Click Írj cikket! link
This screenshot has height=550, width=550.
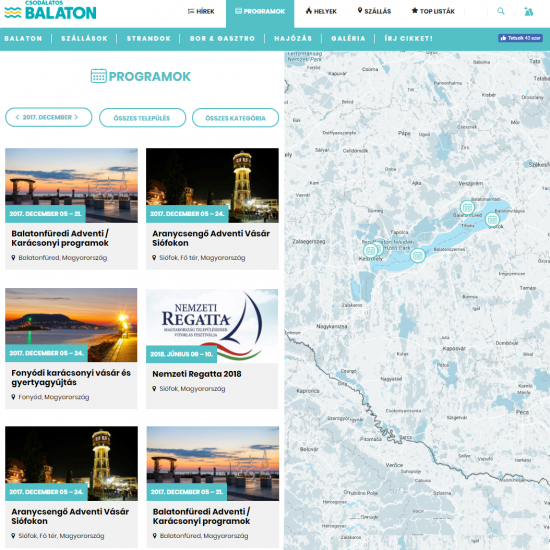409,39
